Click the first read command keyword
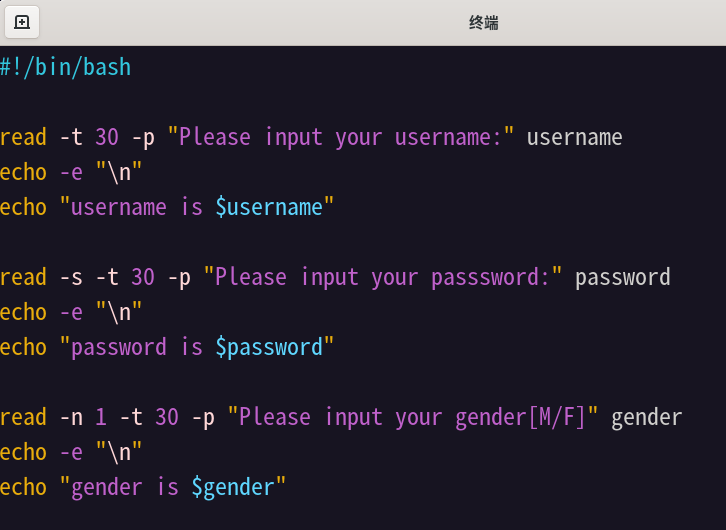 [x=23, y=137]
